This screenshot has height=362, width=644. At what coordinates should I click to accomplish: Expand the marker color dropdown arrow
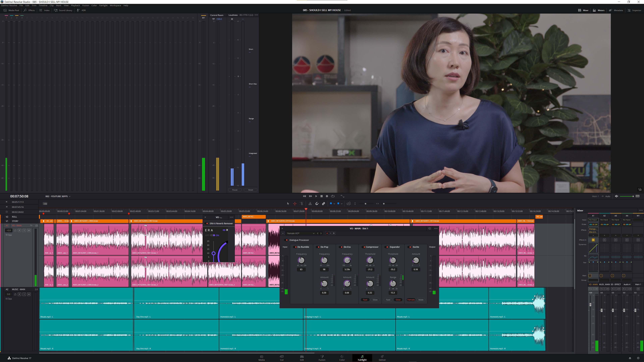[x=342, y=204]
